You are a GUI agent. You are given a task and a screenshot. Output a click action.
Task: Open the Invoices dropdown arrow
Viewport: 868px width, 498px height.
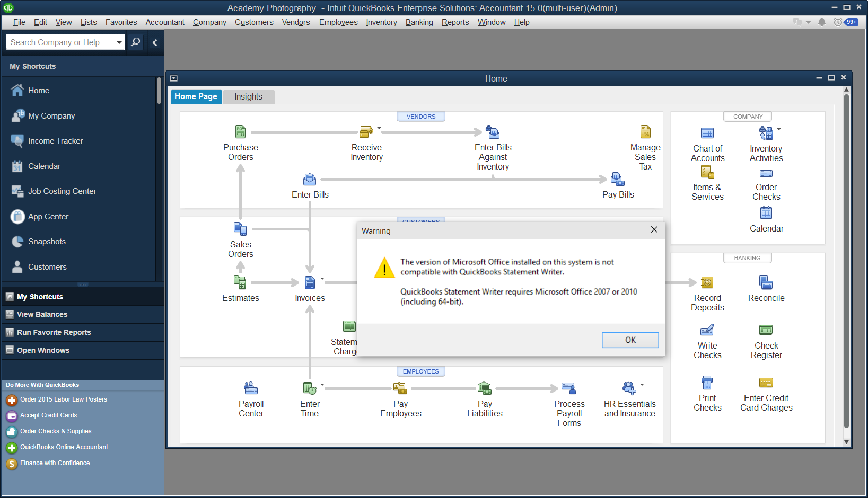[x=321, y=278]
